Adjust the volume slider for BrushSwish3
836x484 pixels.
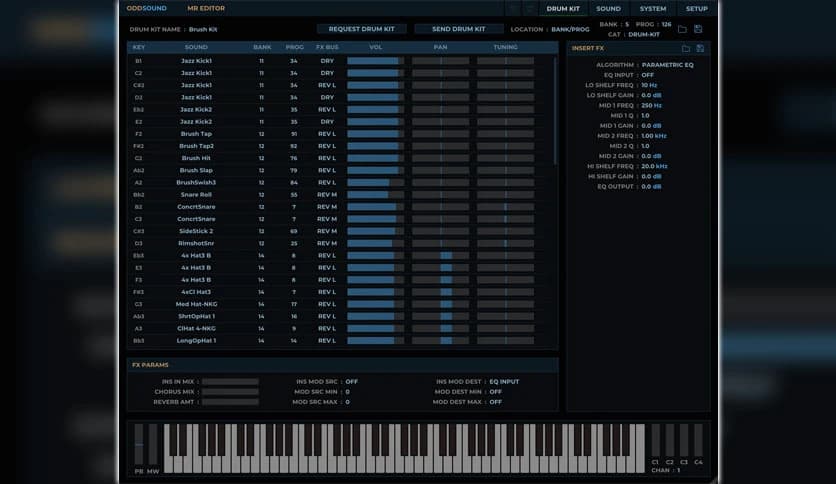[375, 182]
